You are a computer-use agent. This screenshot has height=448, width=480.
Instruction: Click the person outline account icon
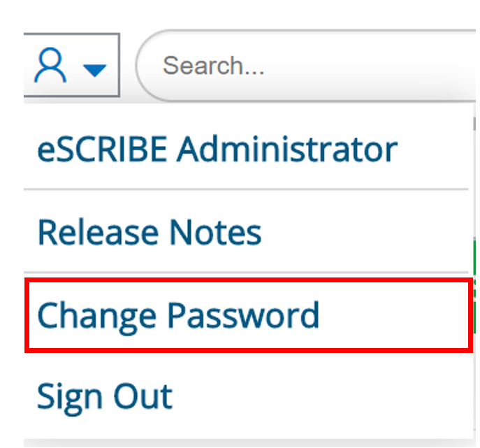(50, 65)
